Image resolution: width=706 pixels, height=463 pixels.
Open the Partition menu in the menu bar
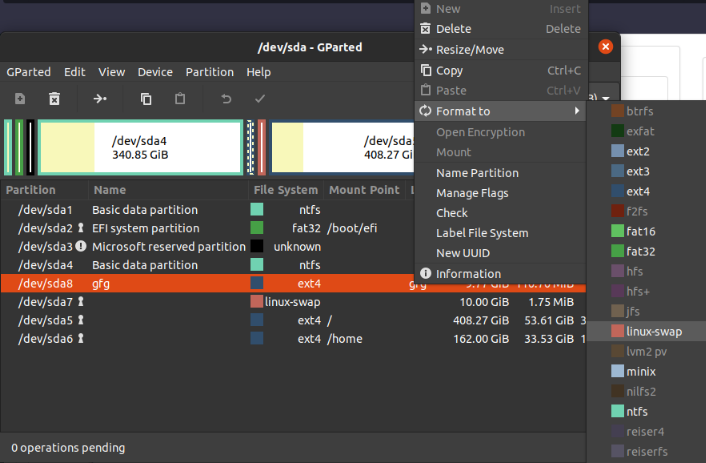209,72
